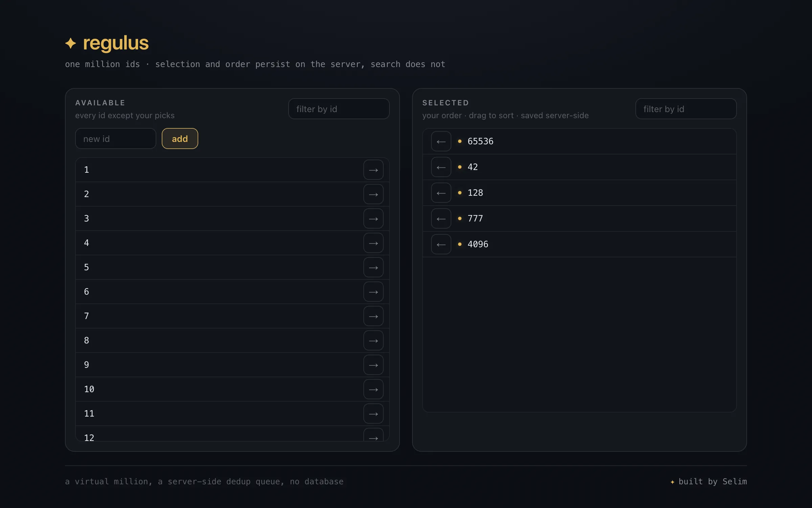Click the 128 entry in Selected
The image size is (812, 508).
pos(475,193)
